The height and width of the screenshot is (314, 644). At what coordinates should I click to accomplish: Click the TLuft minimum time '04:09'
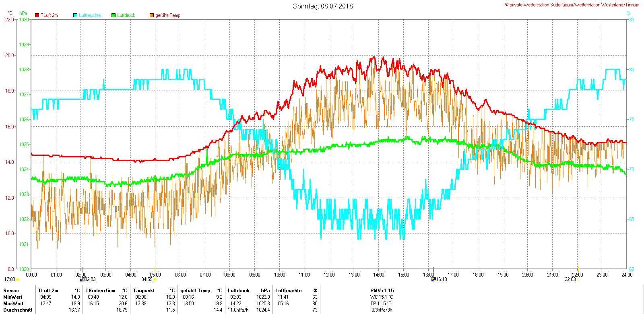click(46, 297)
